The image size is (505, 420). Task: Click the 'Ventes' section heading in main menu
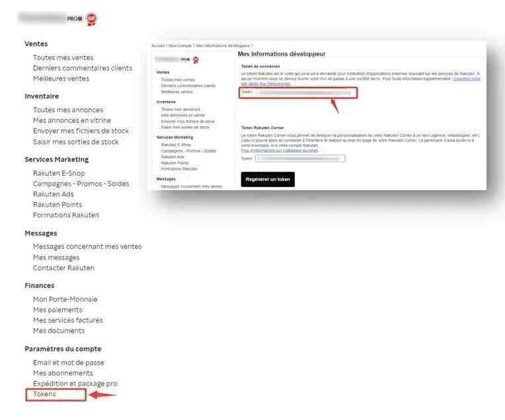pyautogui.click(x=36, y=44)
